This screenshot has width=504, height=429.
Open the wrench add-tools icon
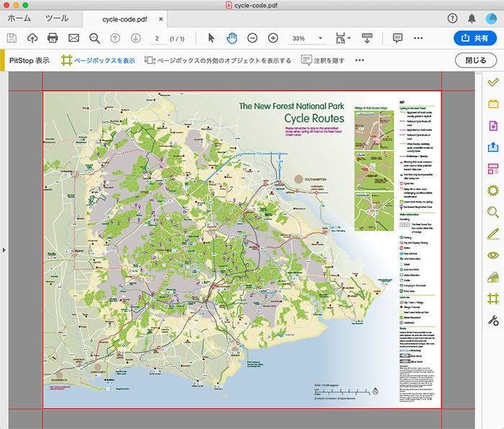(493, 320)
